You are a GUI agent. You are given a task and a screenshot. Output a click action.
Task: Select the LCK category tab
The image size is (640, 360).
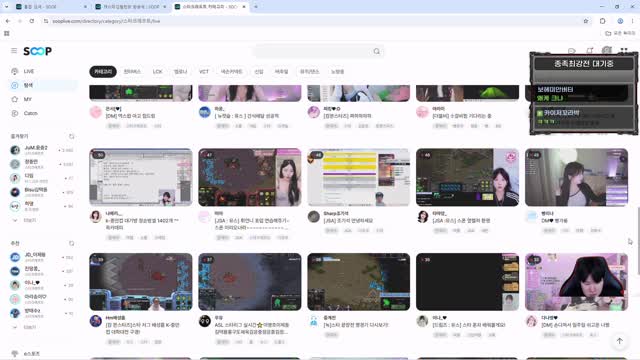click(x=158, y=71)
